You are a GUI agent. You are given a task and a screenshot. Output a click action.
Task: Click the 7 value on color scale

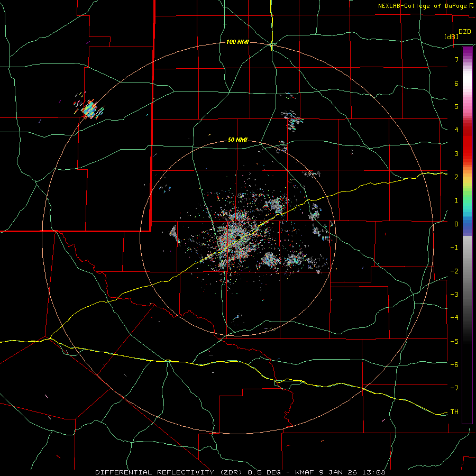click(456, 59)
